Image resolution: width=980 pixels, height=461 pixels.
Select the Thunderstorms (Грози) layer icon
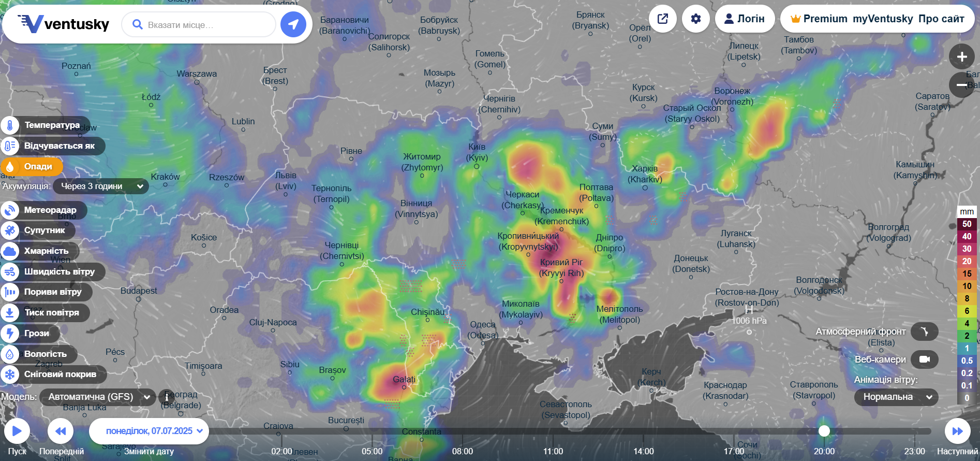coord(10,334)
